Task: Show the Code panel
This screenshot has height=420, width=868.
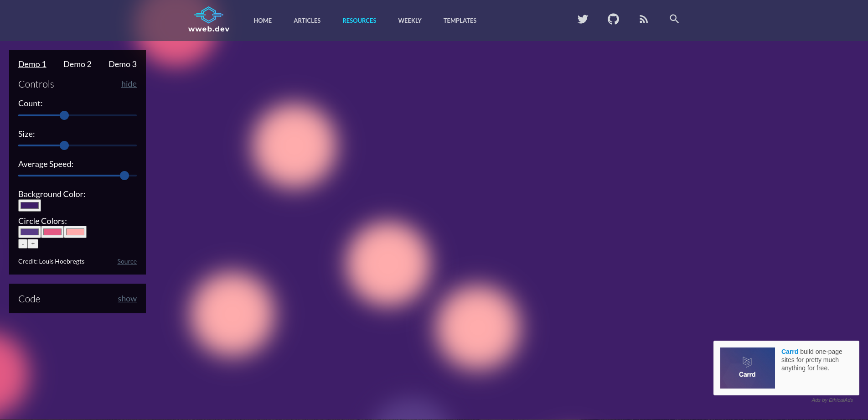Action: (127, 299)
